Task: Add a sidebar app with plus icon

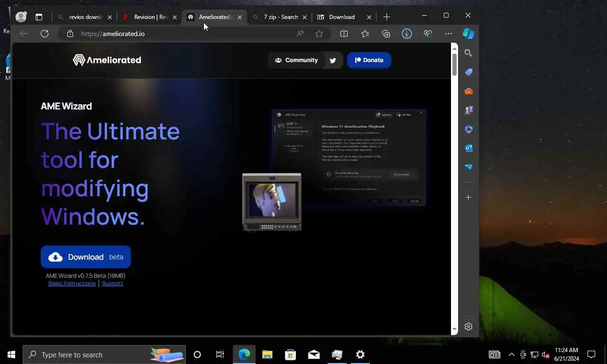Action: click(x=469, y=197)
